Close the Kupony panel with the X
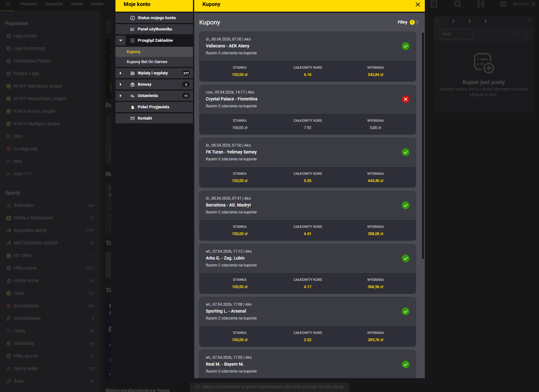Image resolution: width=539 pixels, height=392 pixels. (x=418, y=4)
